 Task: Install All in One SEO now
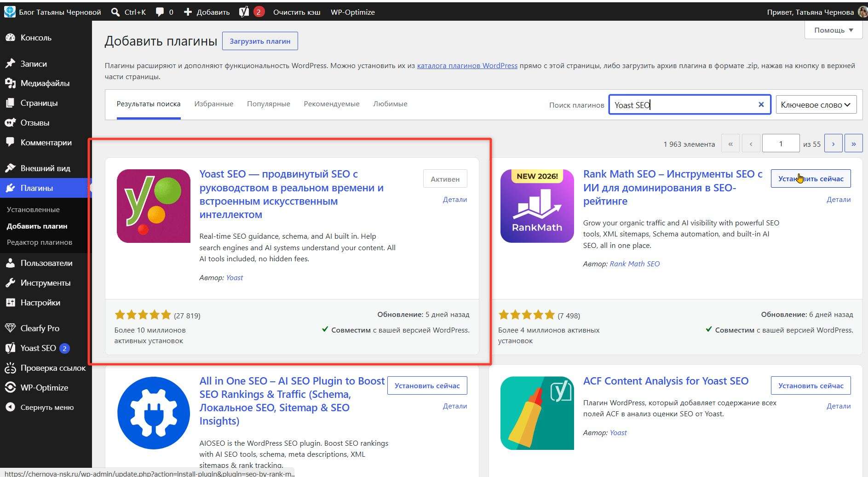(x=427, y=385)
